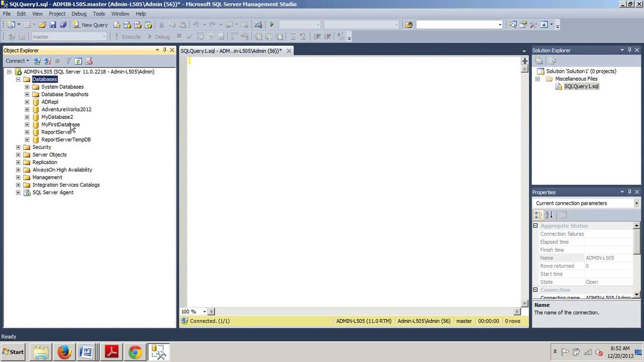Toggle Alphabetical sort in Properties panel
The width and height of the screenshot is (644, 362).
549,215
